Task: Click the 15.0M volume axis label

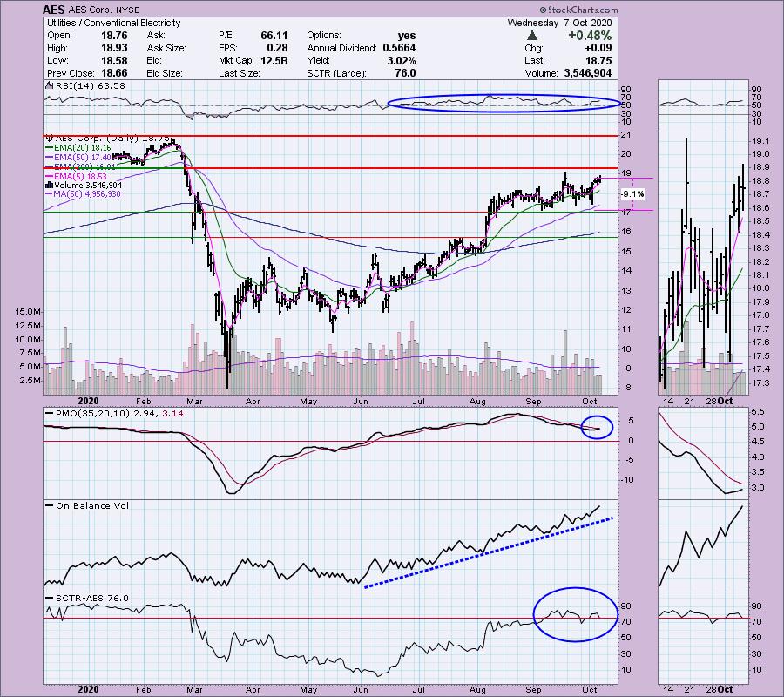Action: 28,312
